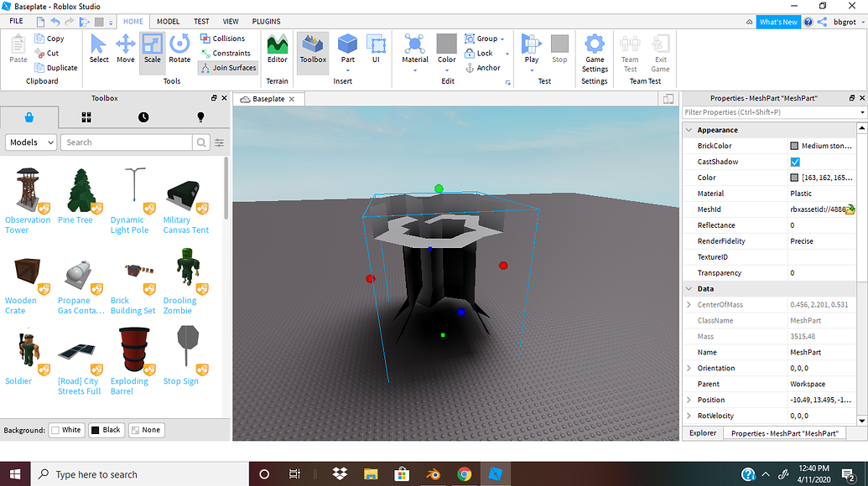Open the Blender taskbar icon
The height and width of the screenshot is (486, 868).
[x=433, y=474]
